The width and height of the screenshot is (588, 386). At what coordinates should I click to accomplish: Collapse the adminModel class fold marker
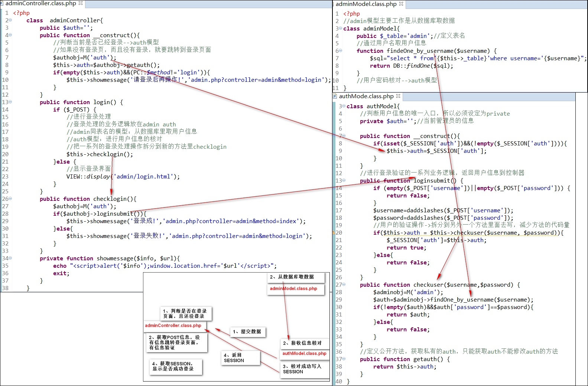pos(341,28)
